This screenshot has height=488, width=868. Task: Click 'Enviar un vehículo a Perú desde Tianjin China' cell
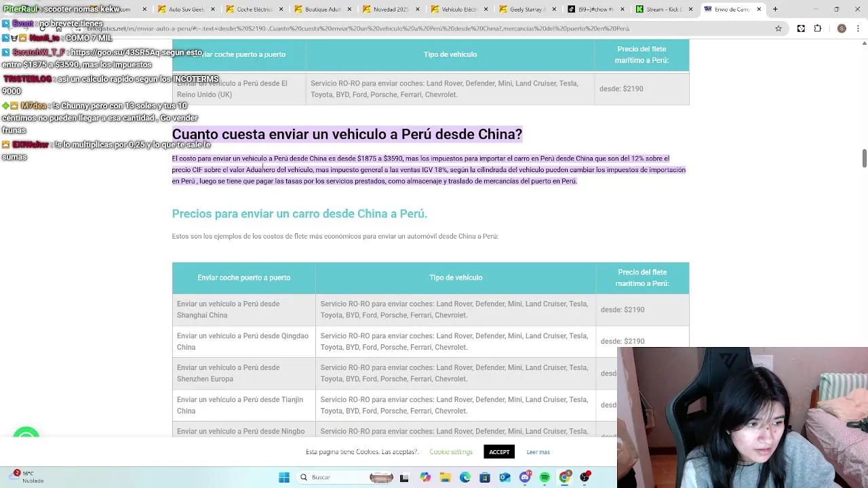tap(243, 405)
